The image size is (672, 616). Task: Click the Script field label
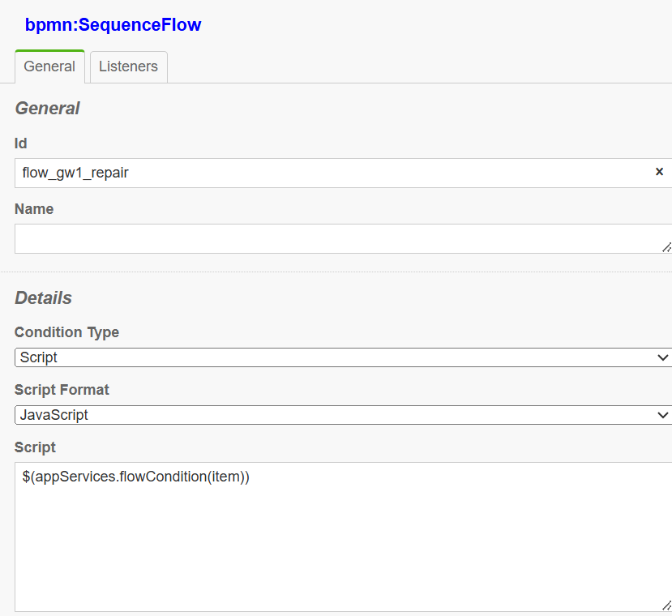(x=35, y=447)
